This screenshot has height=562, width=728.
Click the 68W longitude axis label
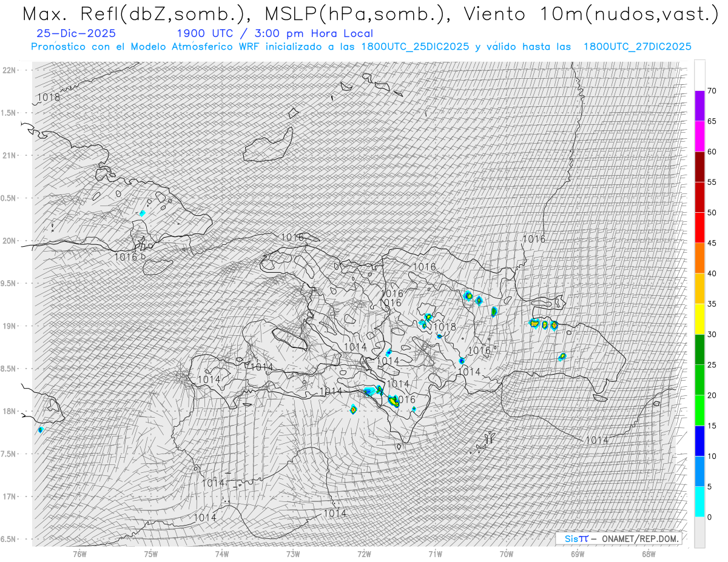(x=649, y=554)
